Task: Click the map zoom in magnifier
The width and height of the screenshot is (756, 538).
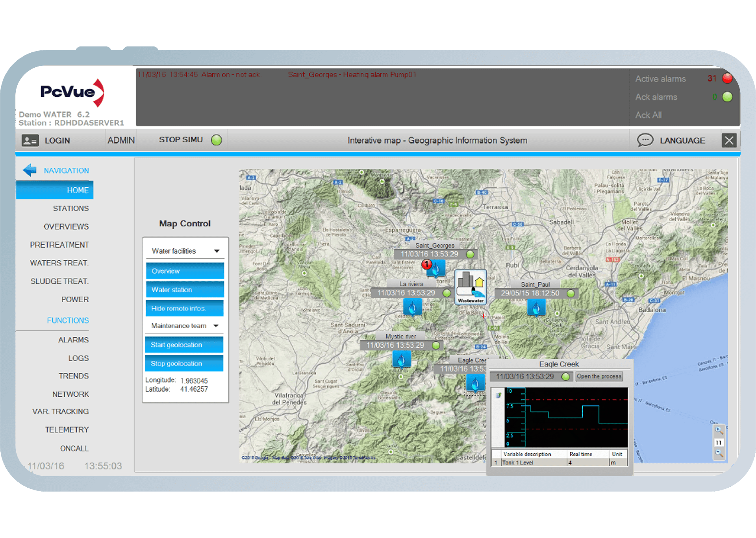Action: [x=719, y=431]
